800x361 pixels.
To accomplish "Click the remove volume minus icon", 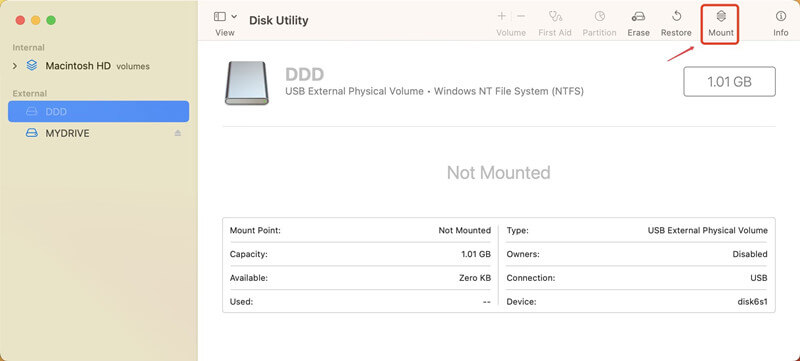I will point(521,16).
